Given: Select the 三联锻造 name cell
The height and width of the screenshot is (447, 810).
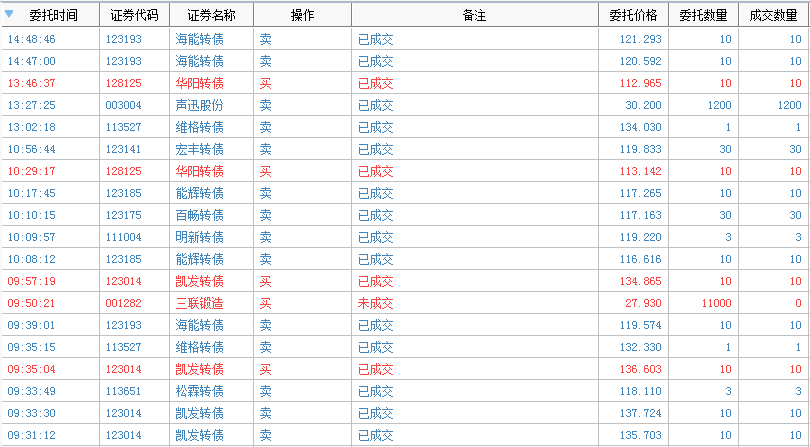Looking at the screenshot, I should click(199, 303).
